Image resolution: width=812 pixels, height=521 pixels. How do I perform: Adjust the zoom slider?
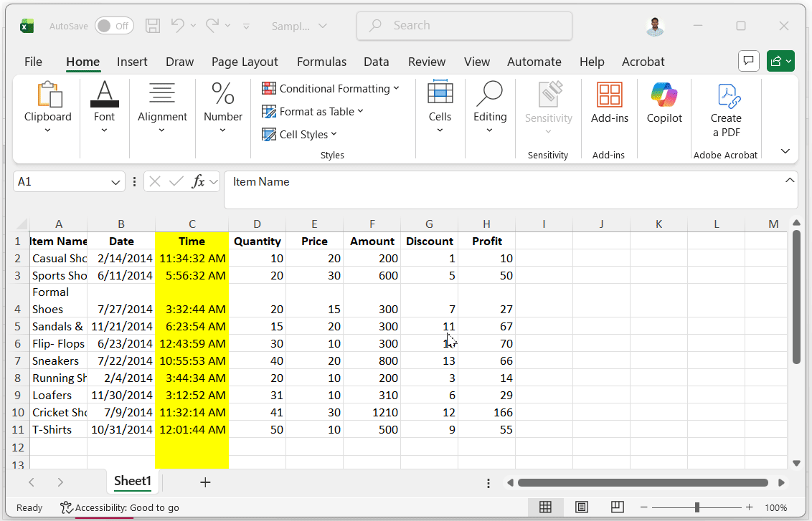[696, 507]
